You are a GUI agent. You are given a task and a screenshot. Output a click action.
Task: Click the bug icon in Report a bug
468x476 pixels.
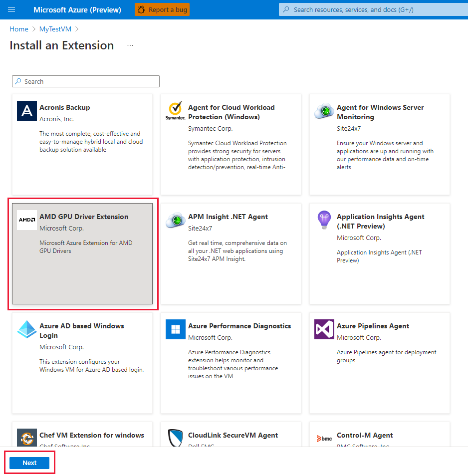coord(141,9)
